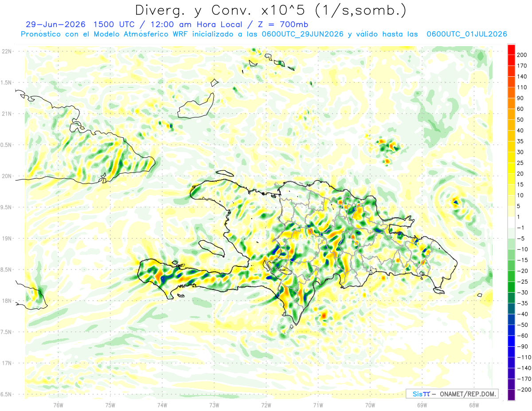The width and height of the screenshot is (532, 411).
Task: Click the date text "29-Jun-2026"
Action: click(x=55, y=24)
